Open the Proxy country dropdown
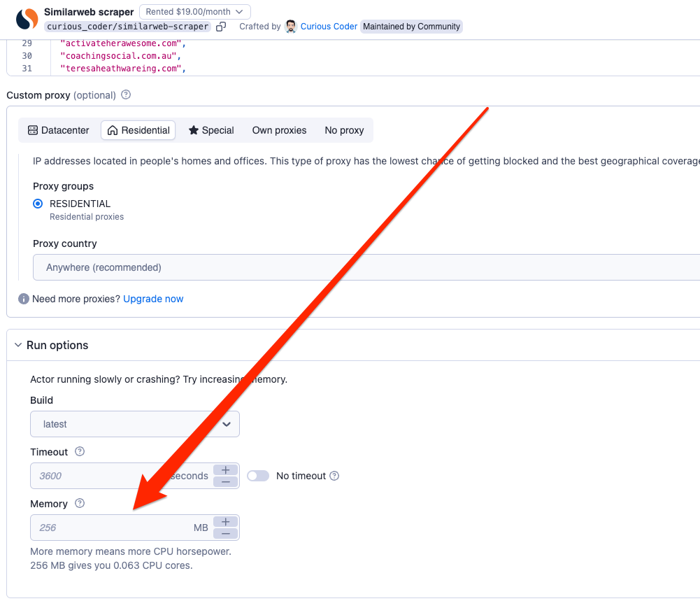This screenshot has width=700, height=608. 364,267
